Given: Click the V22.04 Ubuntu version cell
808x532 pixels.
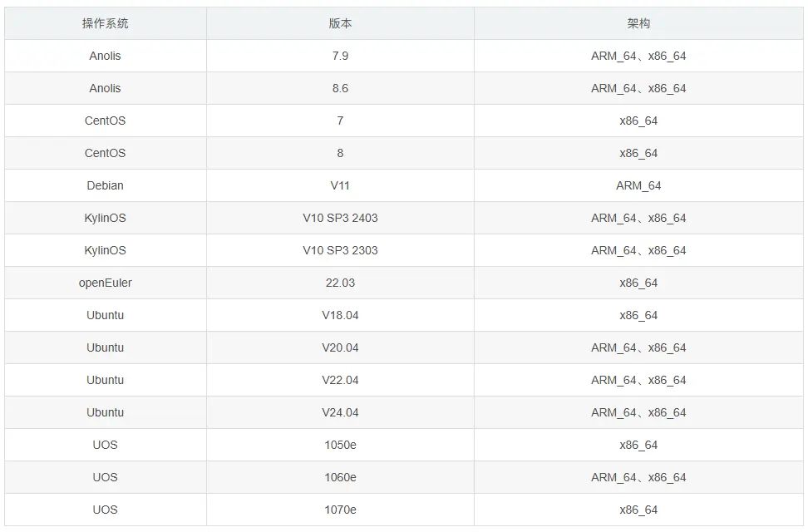Looking at the screenshot, I should coord(340,380).
